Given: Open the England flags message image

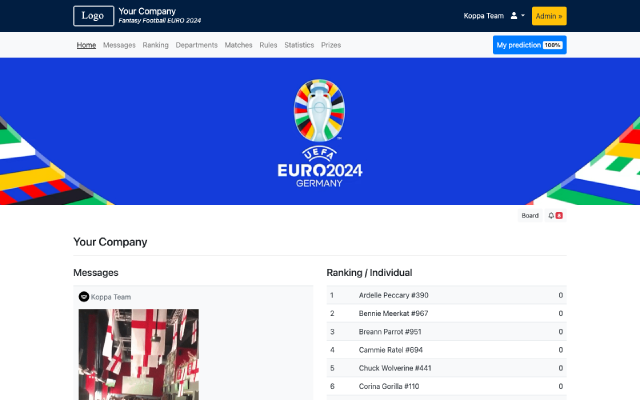Looking at the screenshot, I should tap(139, 354).
